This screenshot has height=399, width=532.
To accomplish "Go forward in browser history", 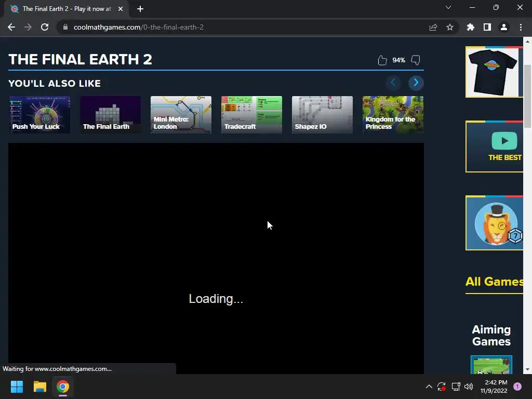I will pyautogui.click(x=28, y=27).
